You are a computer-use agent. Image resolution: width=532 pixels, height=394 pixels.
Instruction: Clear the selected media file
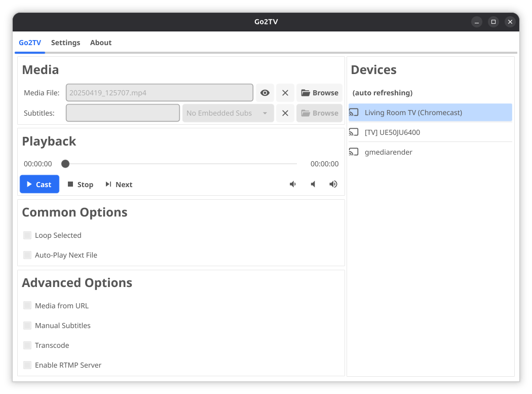pos(285,93)
